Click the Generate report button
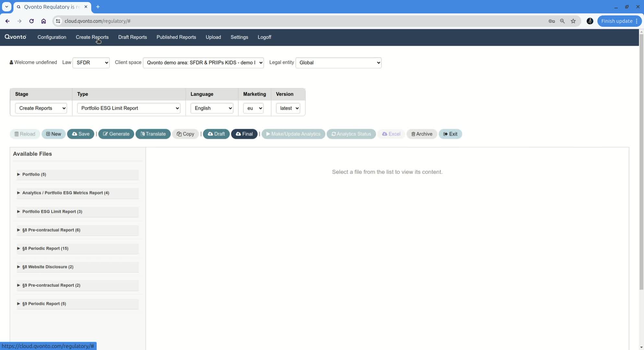The height and width of the screenshot is (350, 644). tap(116, 134)
